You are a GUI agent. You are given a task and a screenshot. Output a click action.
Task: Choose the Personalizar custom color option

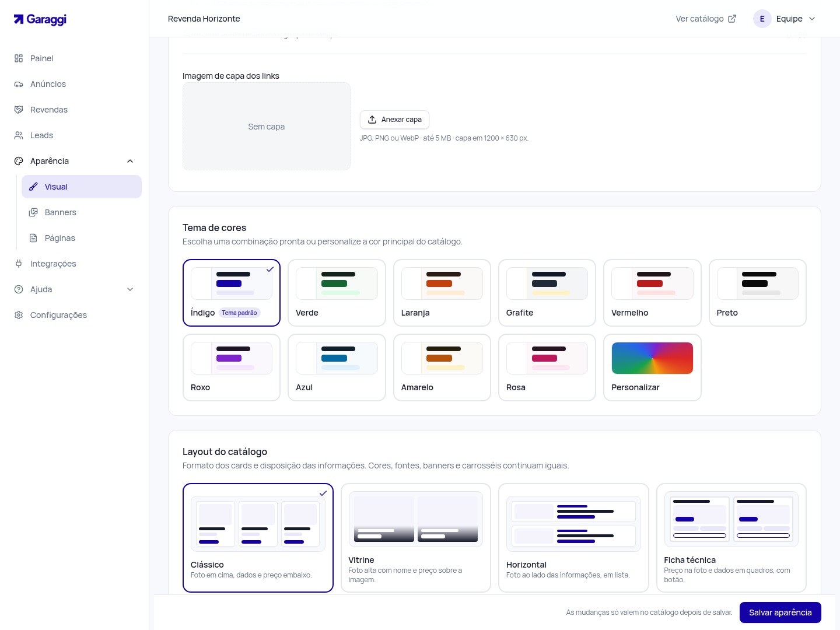[x=652, y=367]
